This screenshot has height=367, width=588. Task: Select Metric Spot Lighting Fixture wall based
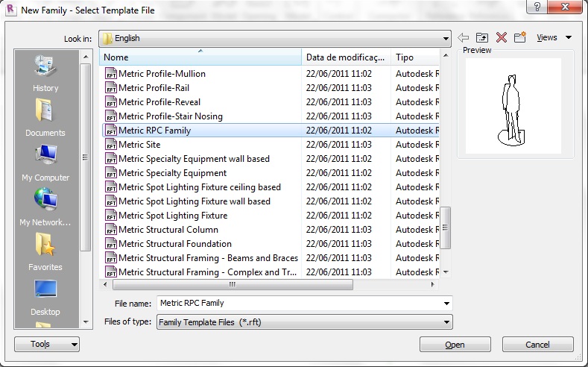[x=195, y=201]
